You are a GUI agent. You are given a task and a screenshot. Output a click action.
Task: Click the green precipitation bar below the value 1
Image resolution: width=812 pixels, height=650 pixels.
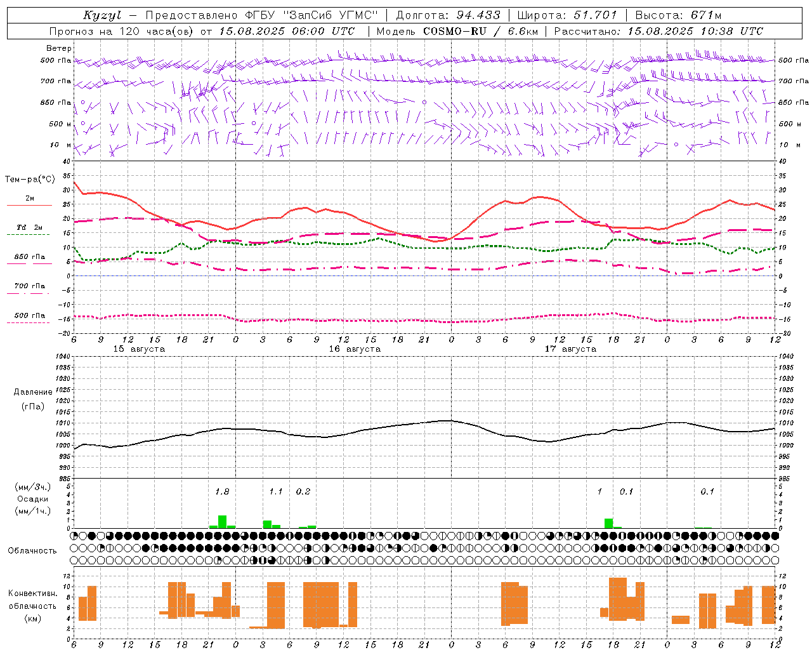pos(608,524)
